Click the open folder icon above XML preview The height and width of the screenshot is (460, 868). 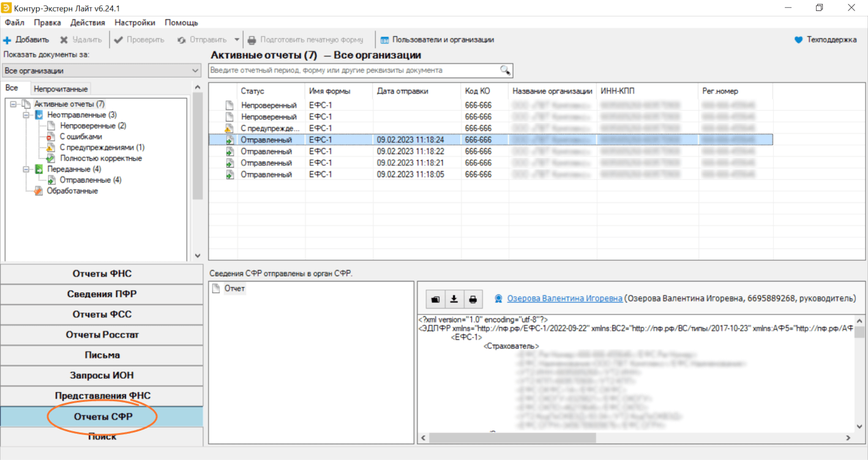coord(435,299)
